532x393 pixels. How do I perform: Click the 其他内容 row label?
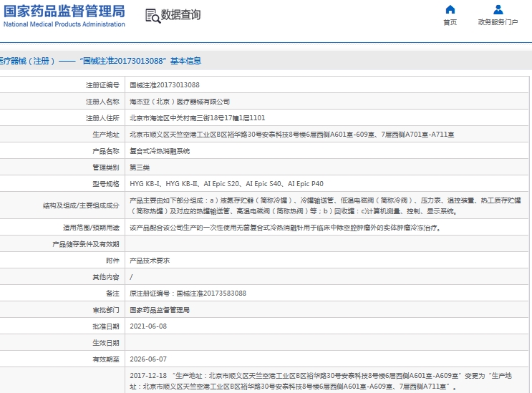[106, 277]
